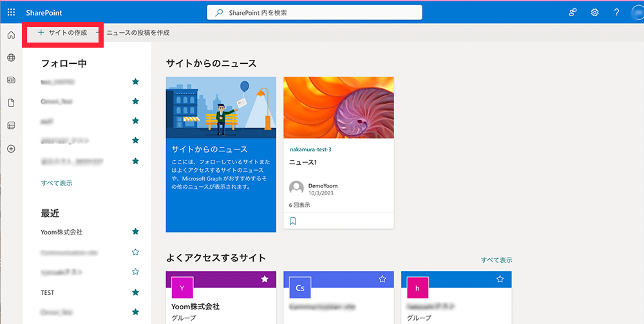Toggle the star next to TEST
Screen dimensions: 644x324
pos(135,292)
